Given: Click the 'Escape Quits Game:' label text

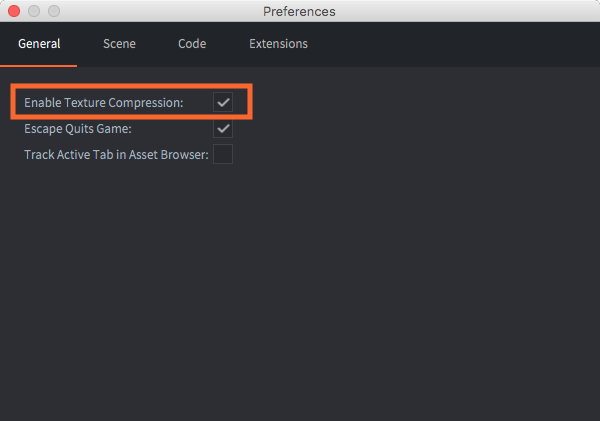Looking at the screenshot, I should pyautogui.click(x=77, y=128).
